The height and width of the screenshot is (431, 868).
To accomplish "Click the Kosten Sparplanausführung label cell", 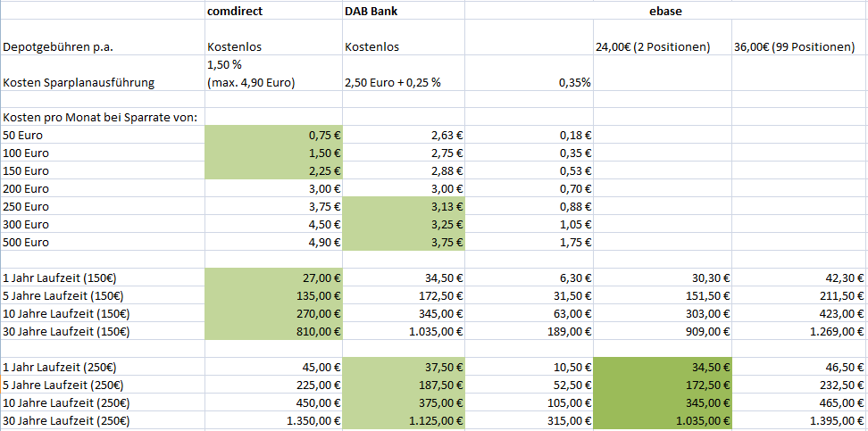I will pyautogui.click(x=103, y=73).
